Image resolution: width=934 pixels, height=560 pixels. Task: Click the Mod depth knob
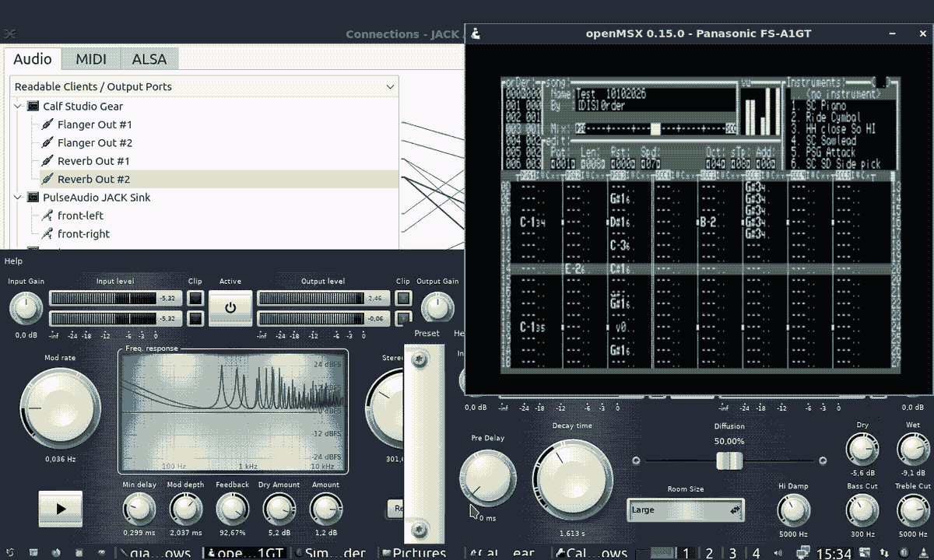click(x=185, y=509)
